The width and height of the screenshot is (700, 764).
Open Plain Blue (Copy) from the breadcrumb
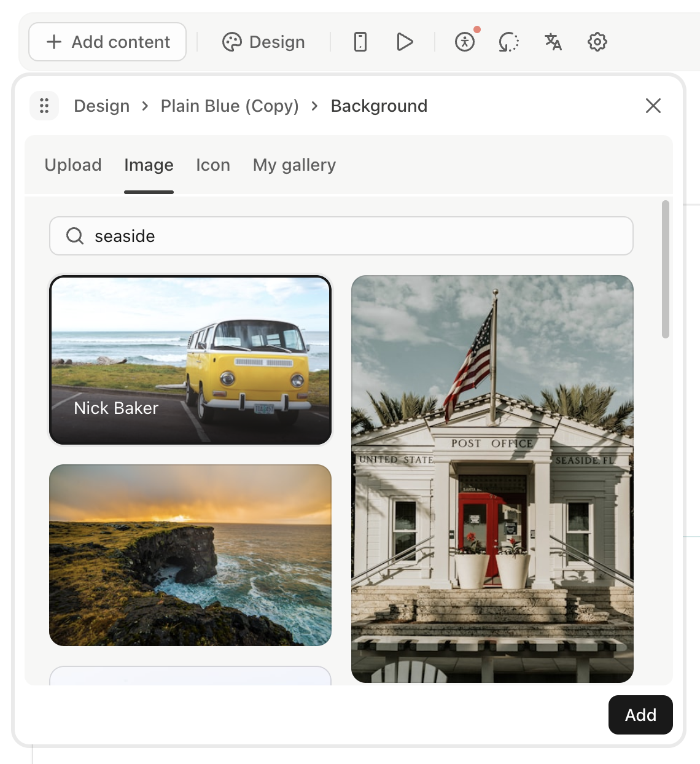point(229,106)
